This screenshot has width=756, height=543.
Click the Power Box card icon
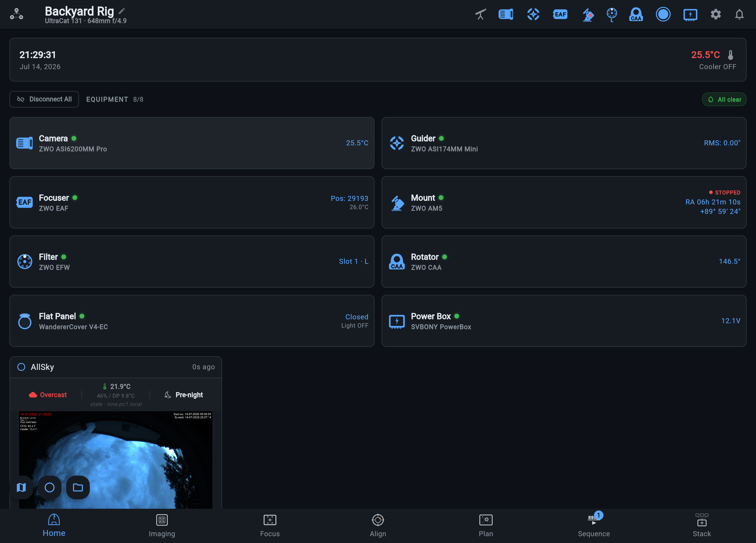click(x=397, y=321)
